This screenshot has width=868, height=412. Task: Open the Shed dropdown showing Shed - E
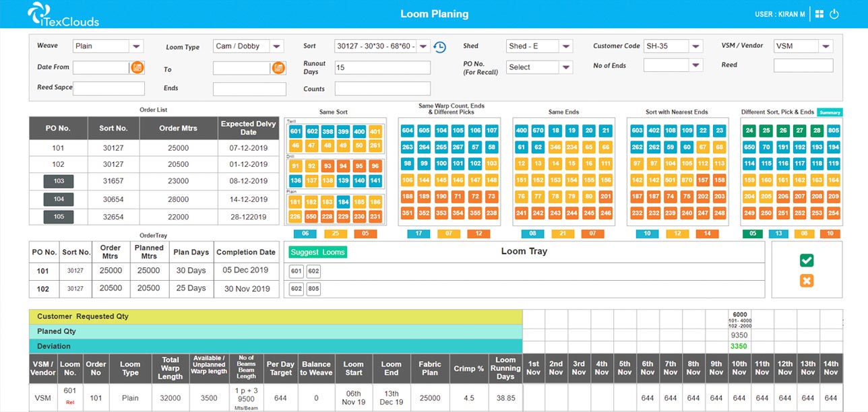pos(565,46)
